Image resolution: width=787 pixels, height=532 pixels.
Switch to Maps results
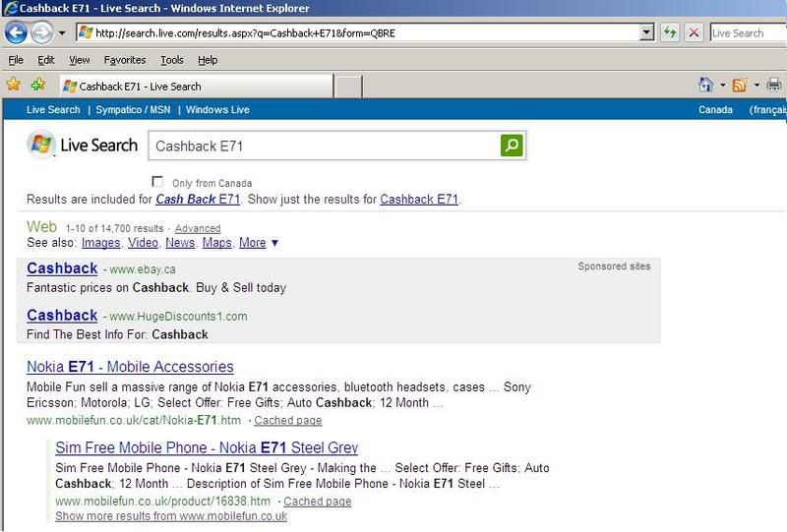pyautogui.click(x=216, y=243)
